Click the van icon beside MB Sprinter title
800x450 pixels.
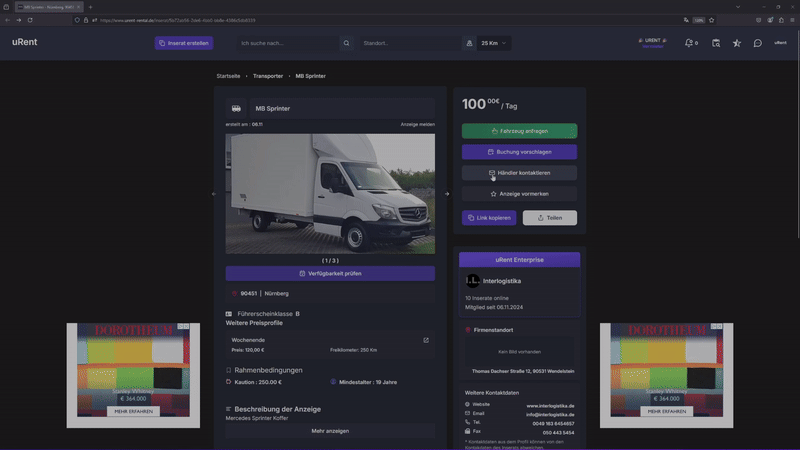(x=236, y=108)
